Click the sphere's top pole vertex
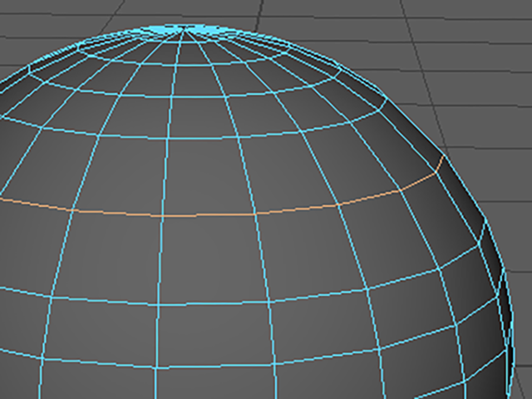This screenshot has width=532, height=399. tap(183, 29)
